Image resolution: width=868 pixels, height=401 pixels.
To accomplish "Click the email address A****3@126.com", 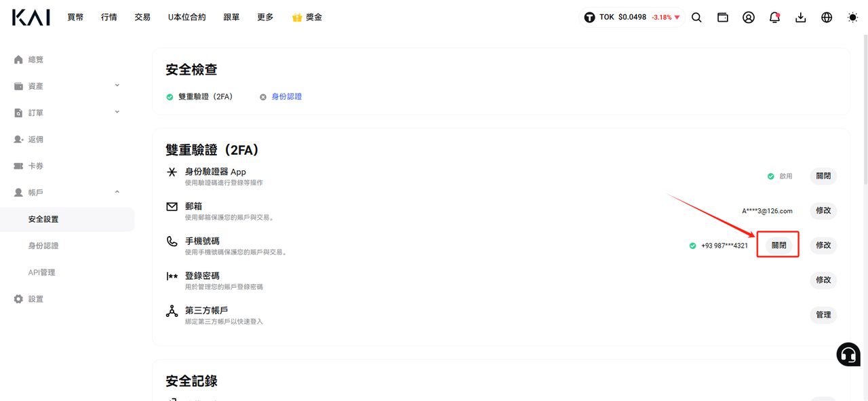I will 767,211.
